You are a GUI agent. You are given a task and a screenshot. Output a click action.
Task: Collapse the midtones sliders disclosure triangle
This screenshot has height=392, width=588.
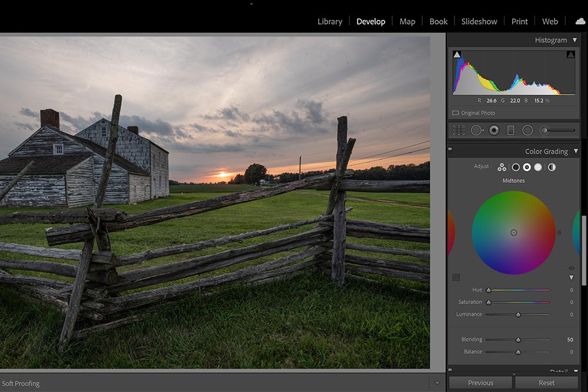point(571,278)
